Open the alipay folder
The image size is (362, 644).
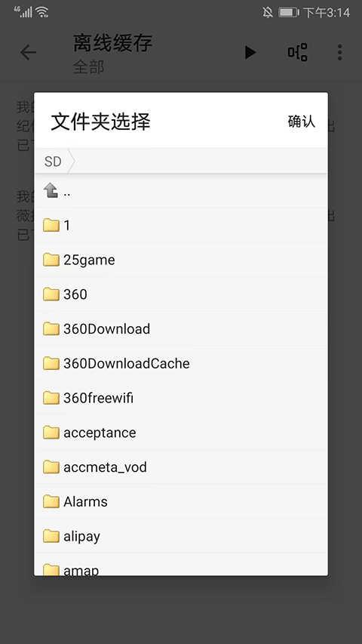[180, 536]
